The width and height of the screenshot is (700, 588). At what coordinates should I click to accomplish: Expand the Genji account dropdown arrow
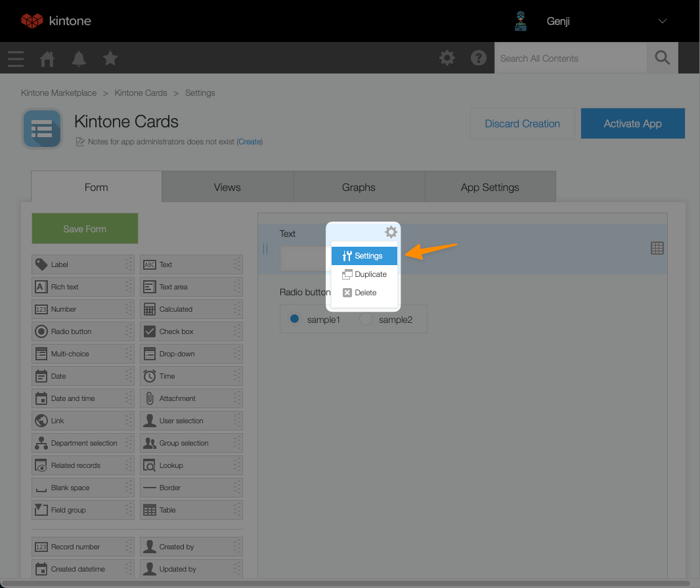(662, 21)
